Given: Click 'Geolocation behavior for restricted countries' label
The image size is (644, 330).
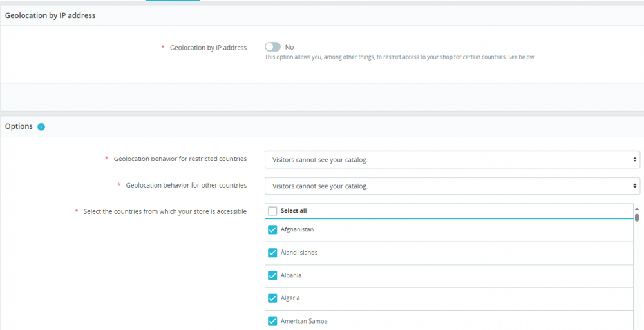Looking at the screenshot, I should [180, 159].
